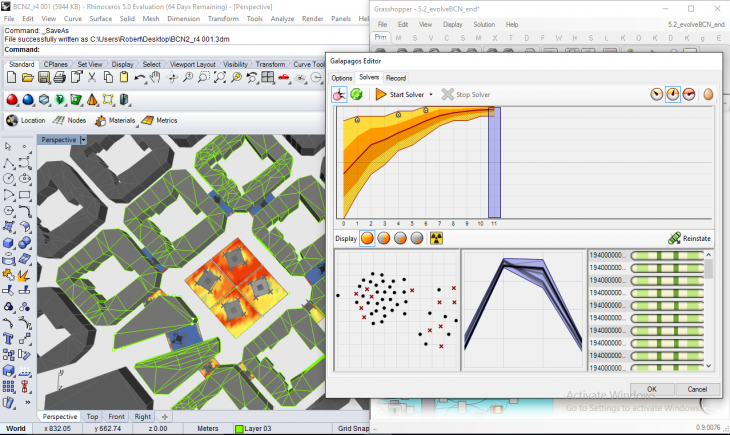Toggle the middle gauge speed icon

pyautogui.click(x=673, y=94)
